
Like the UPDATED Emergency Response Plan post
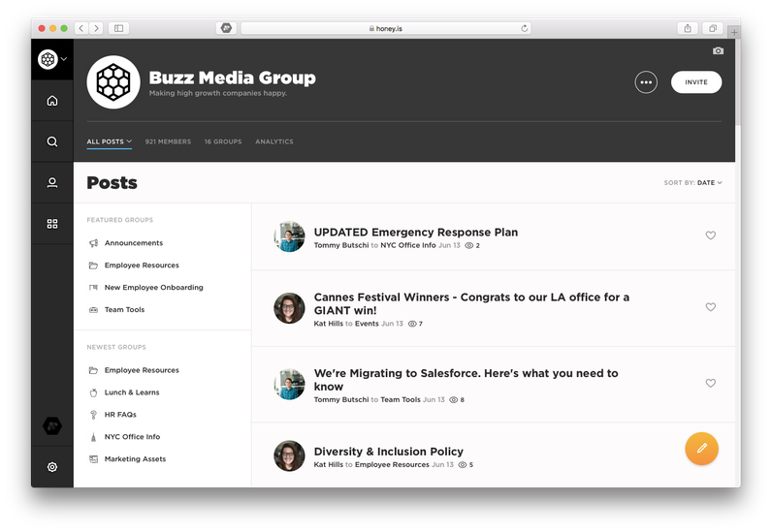pos(711,235)
